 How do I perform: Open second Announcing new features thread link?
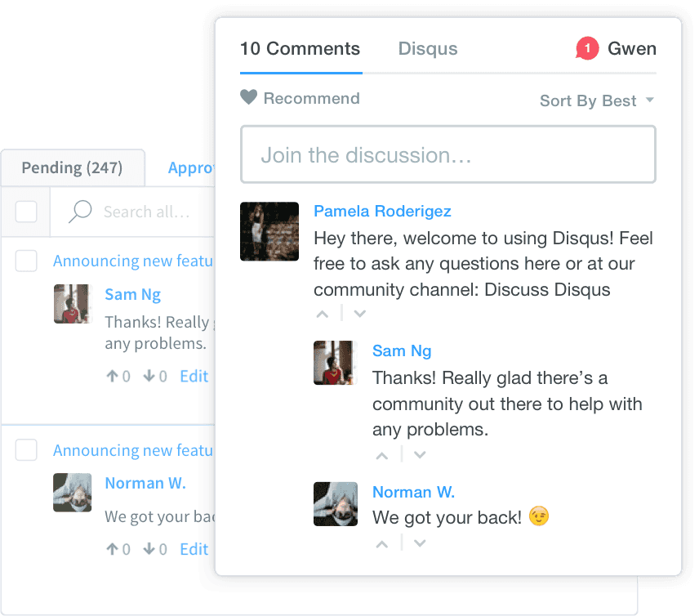[x=133, y=450]
